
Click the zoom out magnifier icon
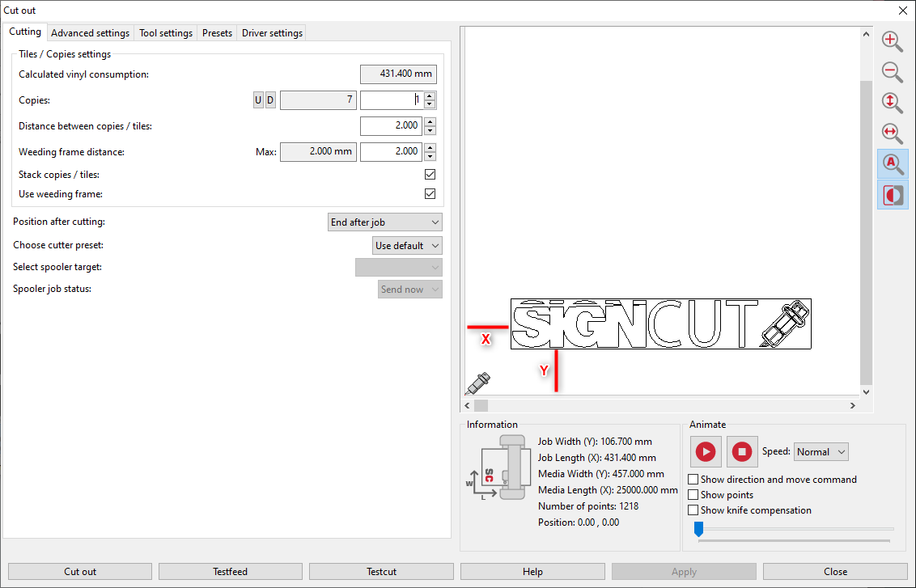(x=892, y=72)
